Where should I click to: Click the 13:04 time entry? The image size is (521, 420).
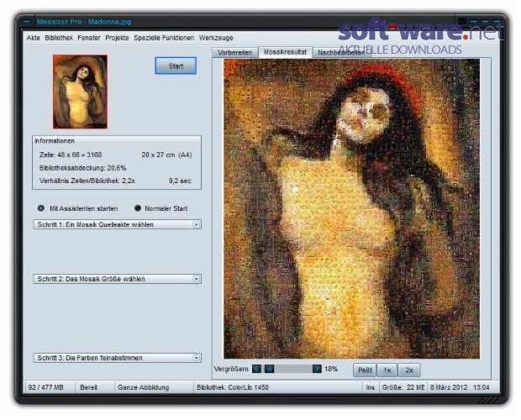(x=482, y=387)
